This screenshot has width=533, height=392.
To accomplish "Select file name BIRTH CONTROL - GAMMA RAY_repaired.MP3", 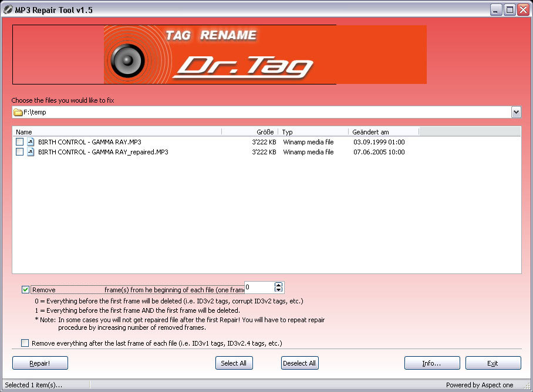I will [x=103, y=152].
